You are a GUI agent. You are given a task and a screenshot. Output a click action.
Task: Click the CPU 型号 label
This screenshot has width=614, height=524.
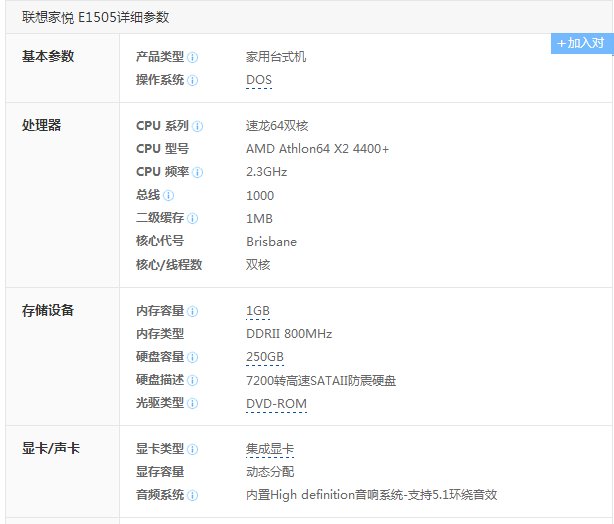163,149
